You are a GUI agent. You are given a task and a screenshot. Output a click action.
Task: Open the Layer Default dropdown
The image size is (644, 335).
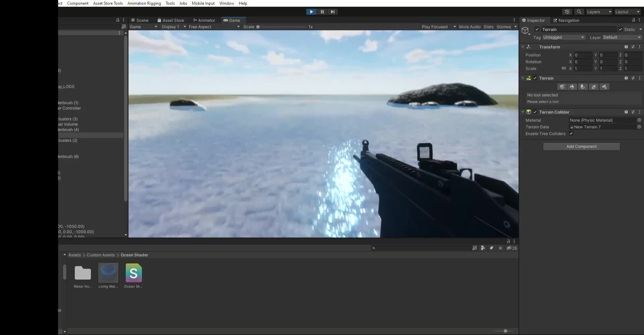click(x=622, y=38)
